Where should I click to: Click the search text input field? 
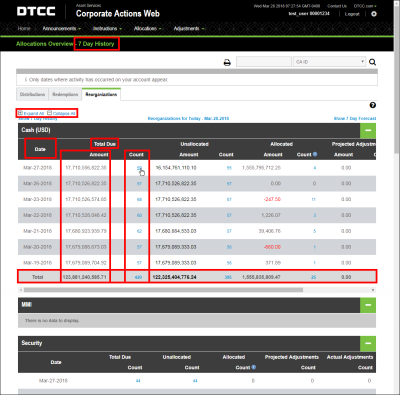(x=264, y=62)
